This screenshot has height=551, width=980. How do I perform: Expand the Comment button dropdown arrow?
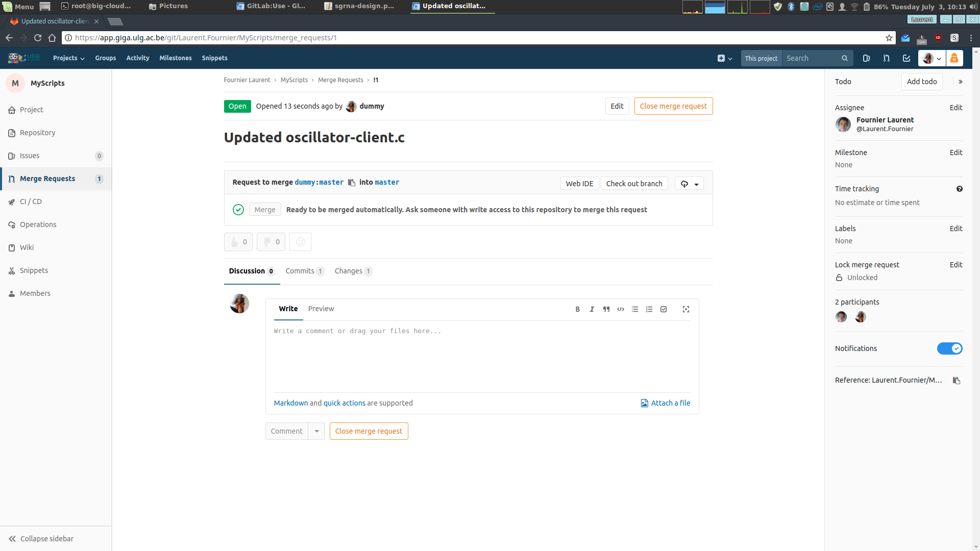tap(316, 431)
